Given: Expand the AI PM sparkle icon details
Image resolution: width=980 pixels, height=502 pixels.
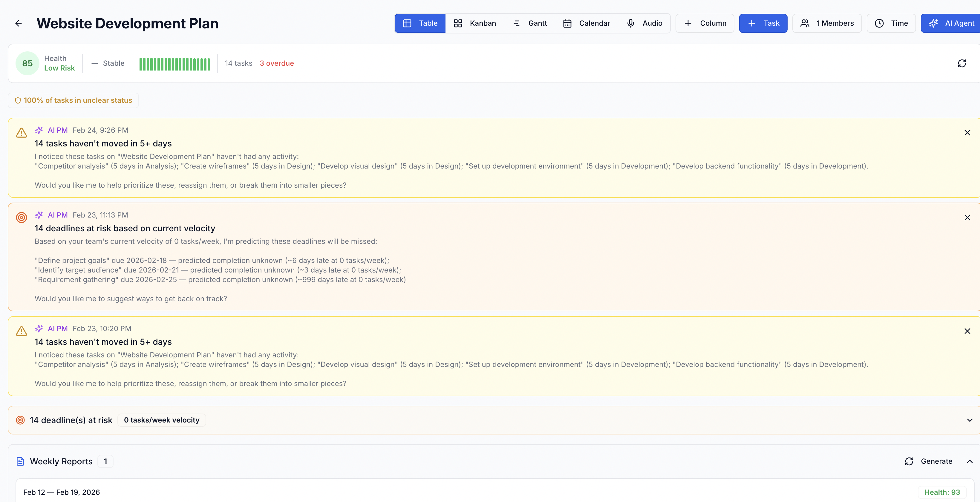Looking at the screenshot, I should (x=39, y=130).
